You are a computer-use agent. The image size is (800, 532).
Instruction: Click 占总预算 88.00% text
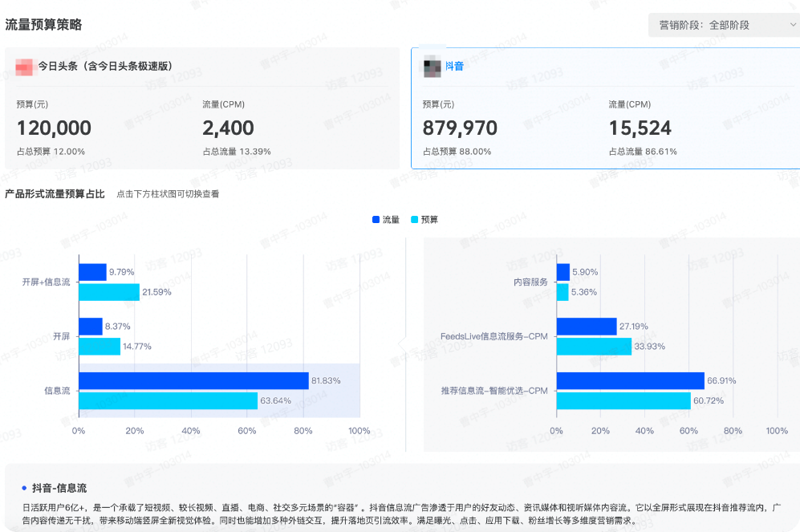coord(457,152)
